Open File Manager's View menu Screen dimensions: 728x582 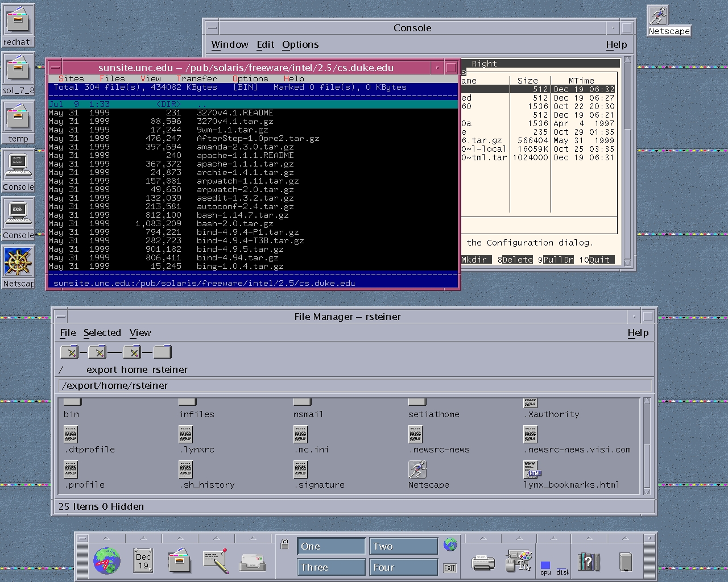pos(140,332)
